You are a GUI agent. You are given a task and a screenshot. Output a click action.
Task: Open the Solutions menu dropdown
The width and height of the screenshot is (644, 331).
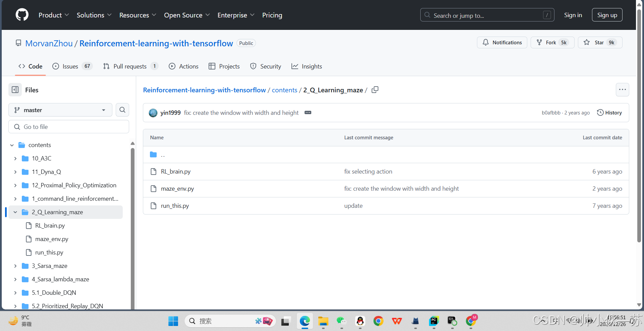94,15
